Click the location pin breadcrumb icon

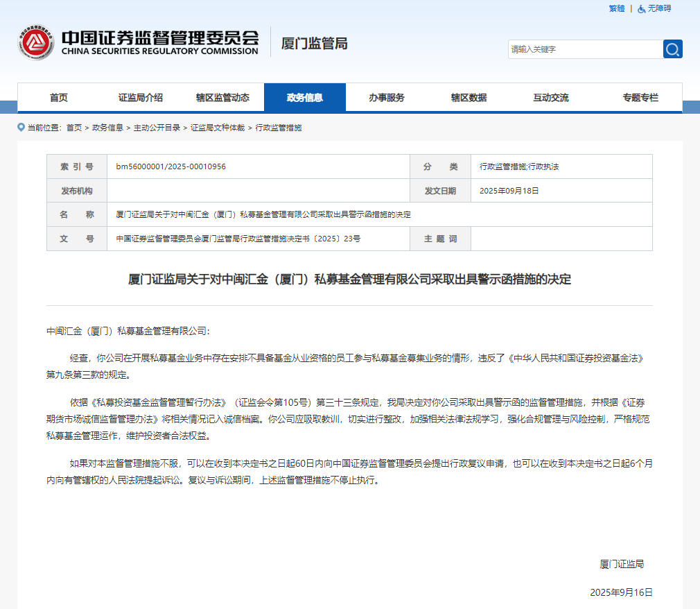21,128
